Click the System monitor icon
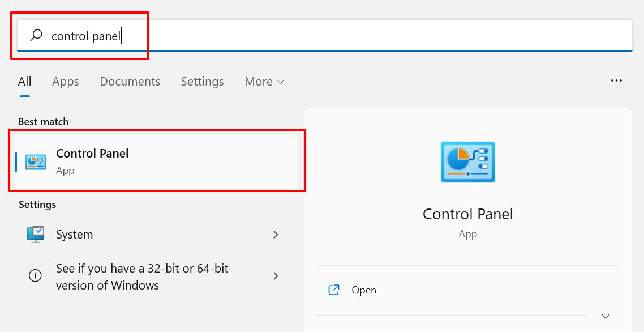 (36, 234)
